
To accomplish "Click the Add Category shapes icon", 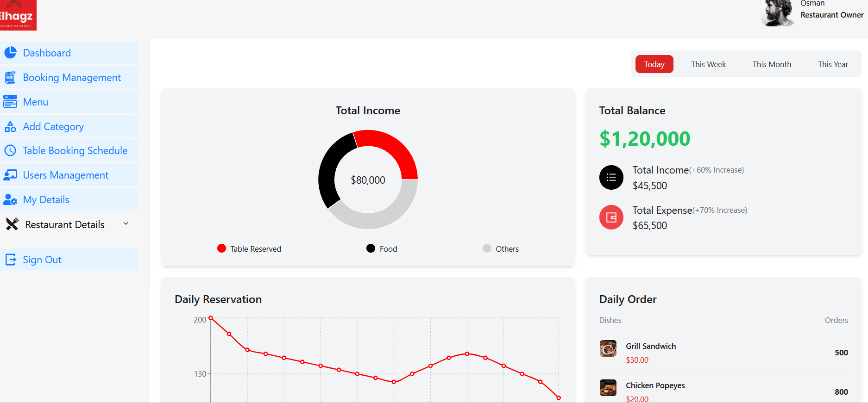I will coord(10,126).
